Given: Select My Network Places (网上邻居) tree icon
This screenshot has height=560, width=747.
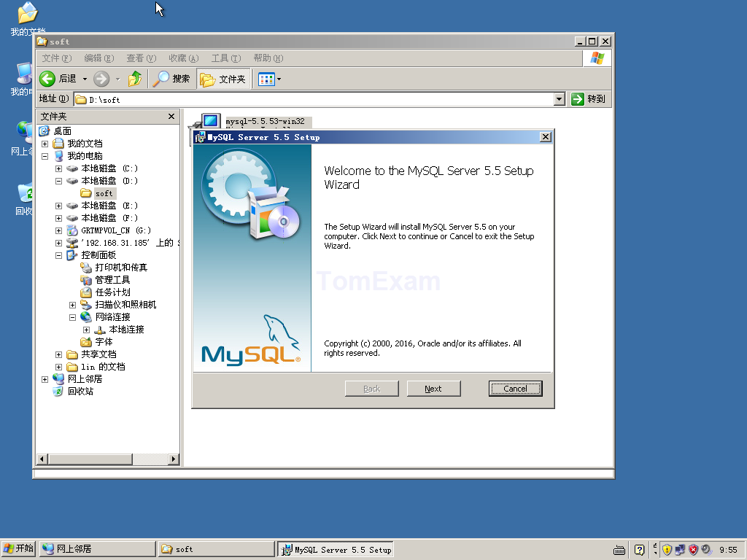Looking at the screenshot, I should pos(58,379).
